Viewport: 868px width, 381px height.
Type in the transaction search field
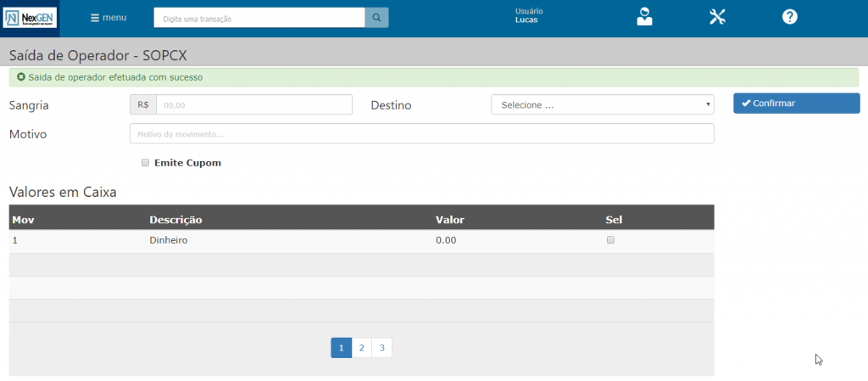259,18
